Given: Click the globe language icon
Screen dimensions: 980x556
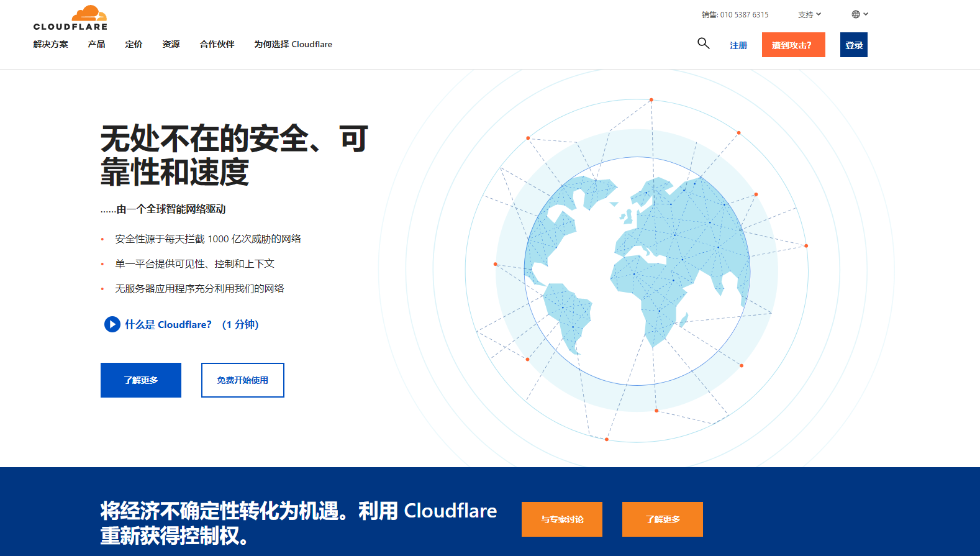Looking at the screenshot, I should 856,14.
